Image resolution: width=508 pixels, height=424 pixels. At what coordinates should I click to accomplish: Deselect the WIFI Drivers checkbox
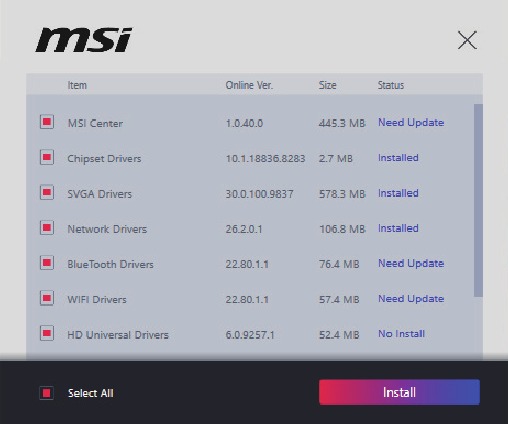[x=47, y=298]
